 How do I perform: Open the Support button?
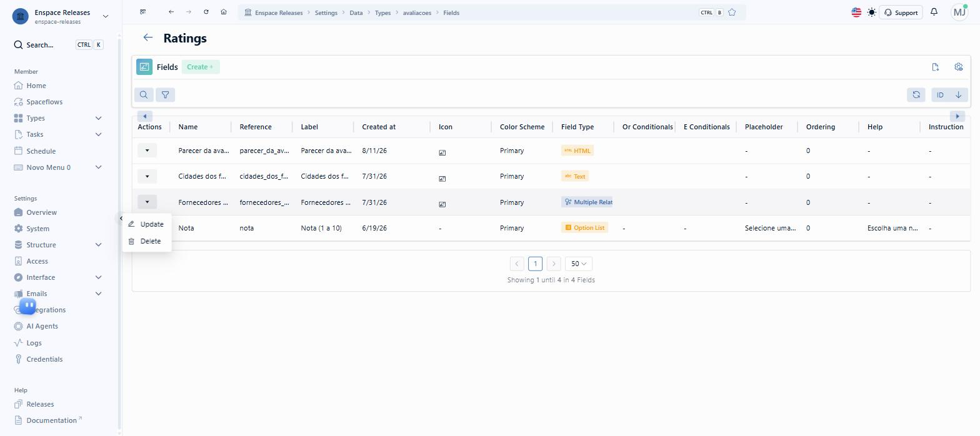901,12
